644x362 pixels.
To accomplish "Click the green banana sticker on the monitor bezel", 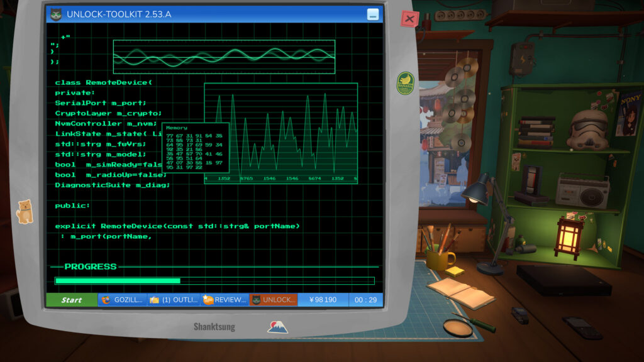I will click(x=406, y=84).
